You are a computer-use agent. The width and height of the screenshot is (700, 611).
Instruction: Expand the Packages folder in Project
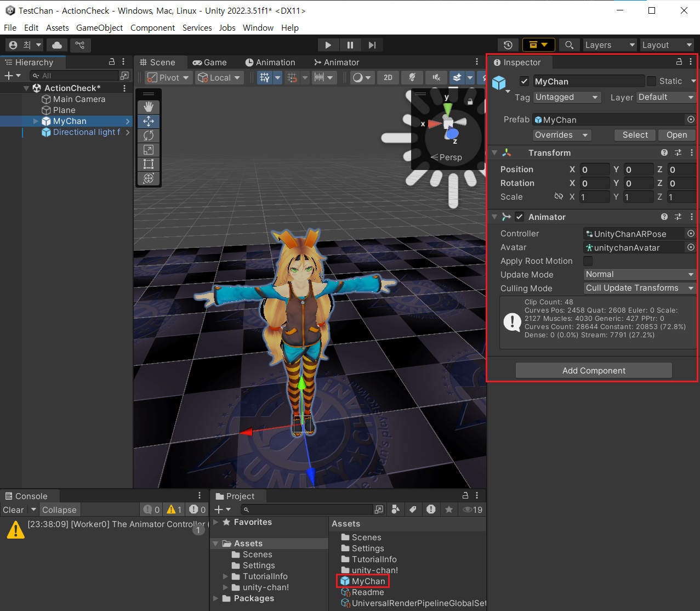[216, 598]
